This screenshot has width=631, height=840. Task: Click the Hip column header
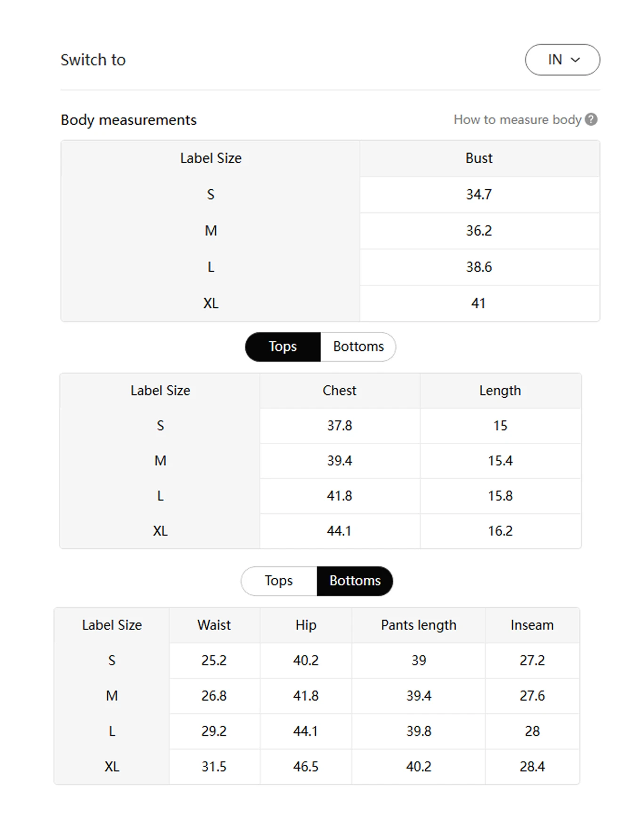[306, 625]
